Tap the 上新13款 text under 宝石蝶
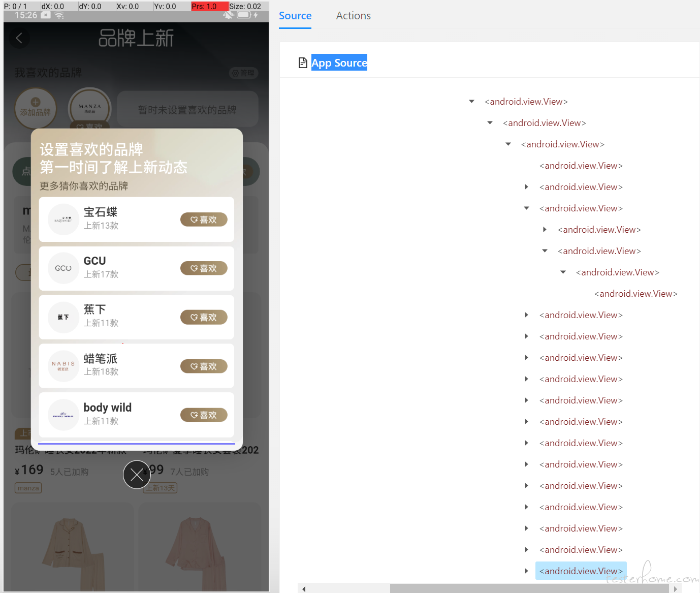The width and height of the screenshot is (700, 593). (x=101, y=226)
